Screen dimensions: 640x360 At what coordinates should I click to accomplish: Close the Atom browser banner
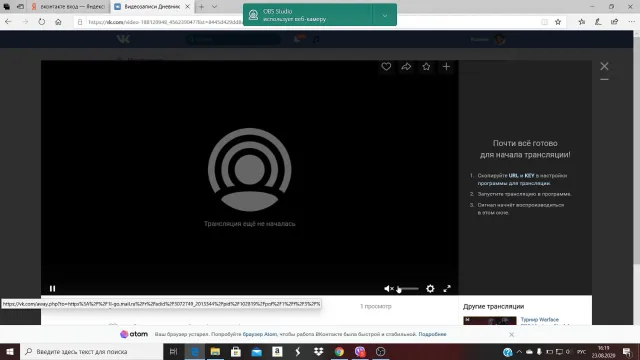[x=511, y=334]
